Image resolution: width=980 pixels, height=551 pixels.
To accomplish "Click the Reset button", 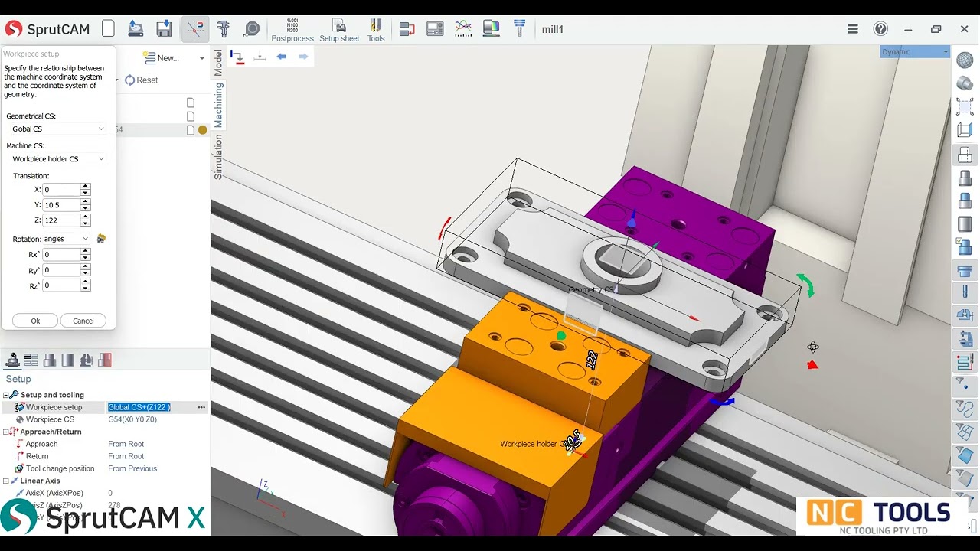I will [141, 80].
